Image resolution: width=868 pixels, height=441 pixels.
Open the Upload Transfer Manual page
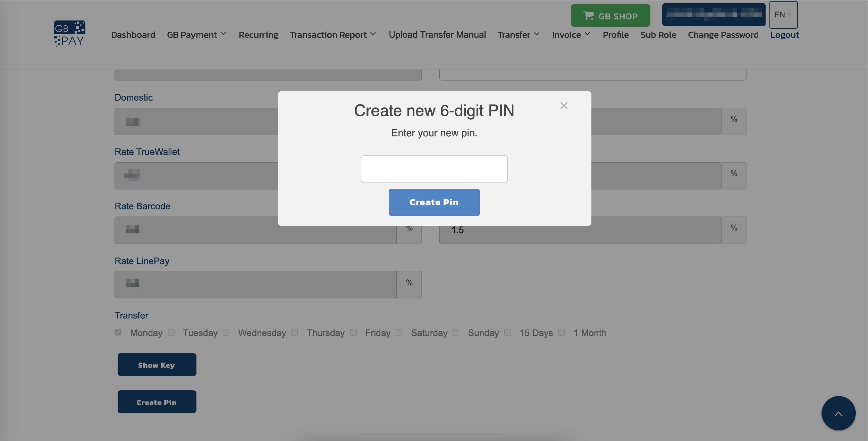pos(437,34)
